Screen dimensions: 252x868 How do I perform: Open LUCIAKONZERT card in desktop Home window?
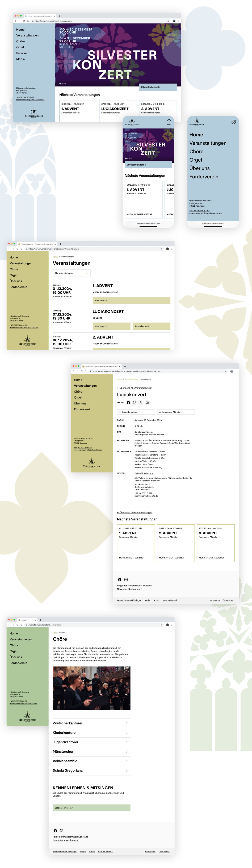point(118,111)
